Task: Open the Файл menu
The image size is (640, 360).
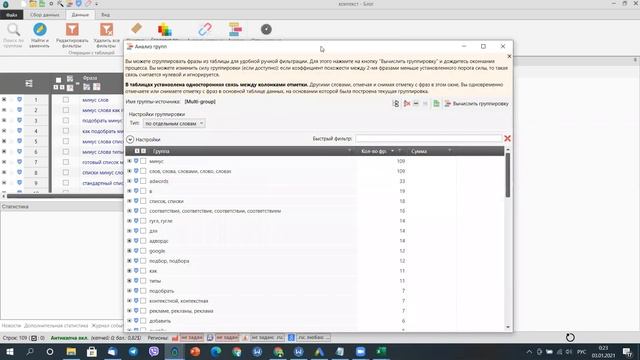Action: tap(11, 15)
